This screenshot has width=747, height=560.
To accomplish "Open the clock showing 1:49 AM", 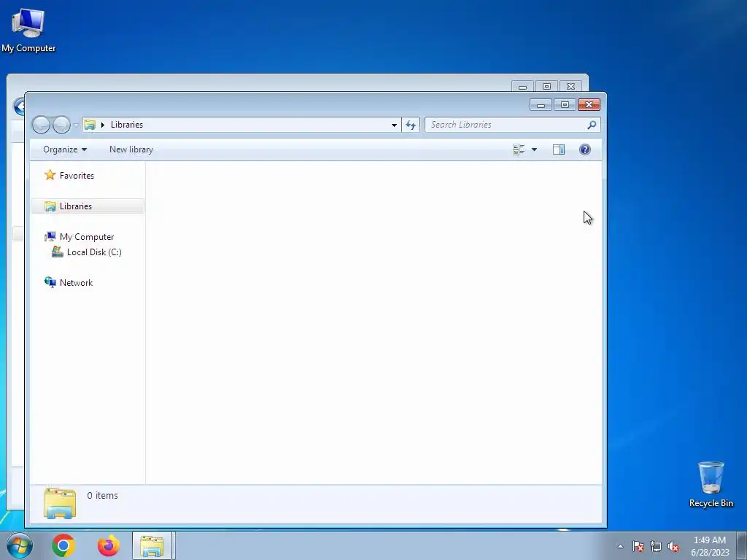I will pyautogui.click(x=710, y=546).
